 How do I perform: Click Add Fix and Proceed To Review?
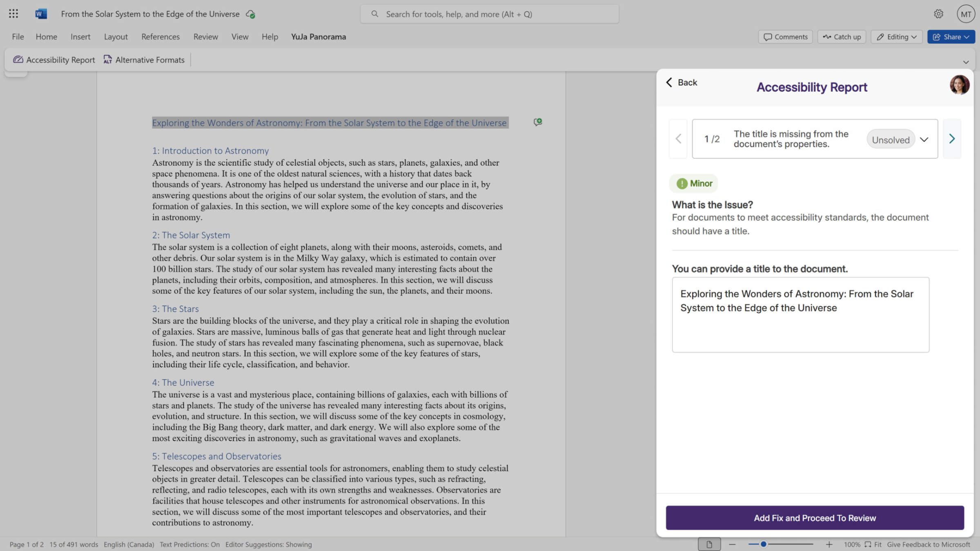(x=815, y=518)
